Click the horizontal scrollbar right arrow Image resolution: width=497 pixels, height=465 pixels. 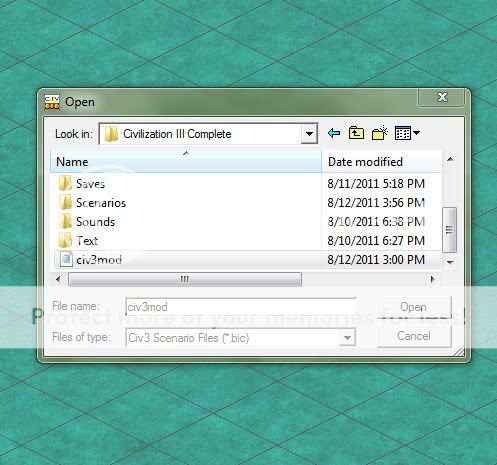coord(433,279)
